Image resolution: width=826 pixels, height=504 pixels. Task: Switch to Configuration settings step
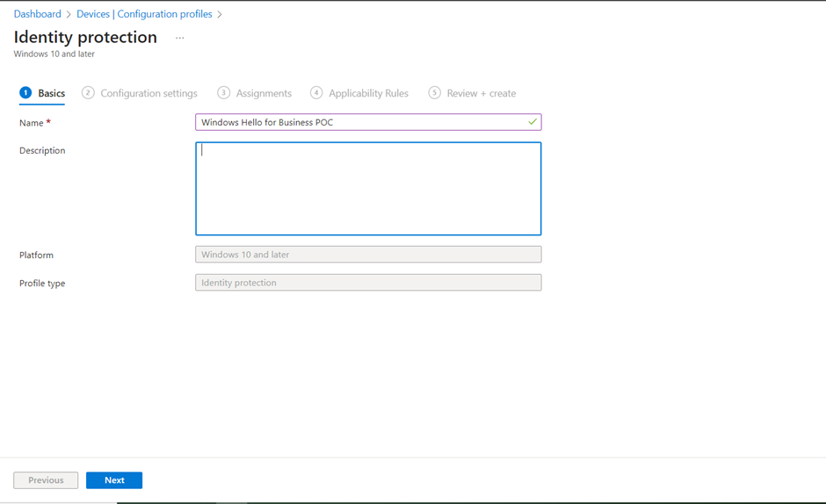[x=140, y=93]
